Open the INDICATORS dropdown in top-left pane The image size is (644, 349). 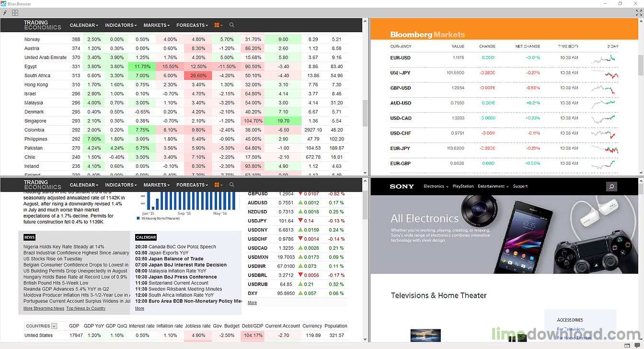coord(121,25)
